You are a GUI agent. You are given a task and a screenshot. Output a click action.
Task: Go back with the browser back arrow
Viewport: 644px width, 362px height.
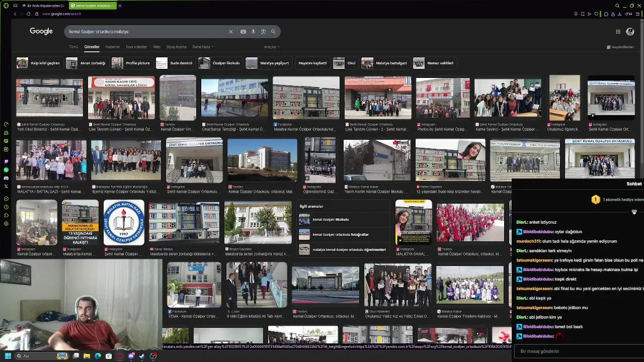point(15,14)
